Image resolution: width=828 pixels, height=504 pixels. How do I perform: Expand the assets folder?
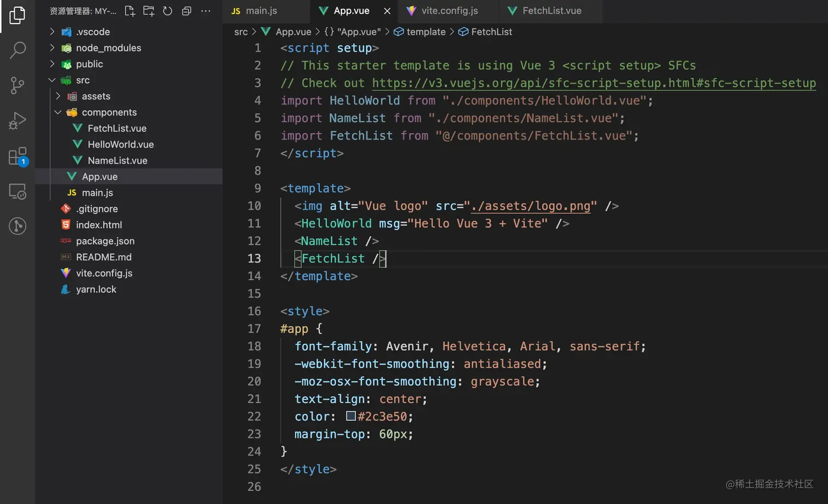(x=129, y=96)
